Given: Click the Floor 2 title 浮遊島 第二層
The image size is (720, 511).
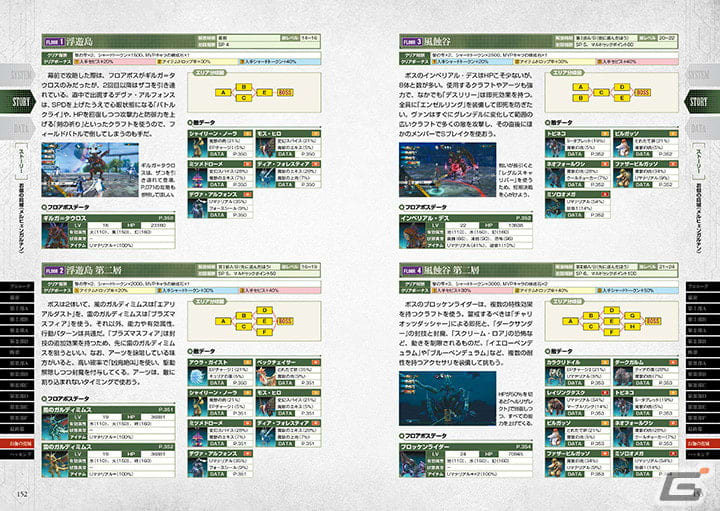Looking at the screenshot, I should point(96,270).
